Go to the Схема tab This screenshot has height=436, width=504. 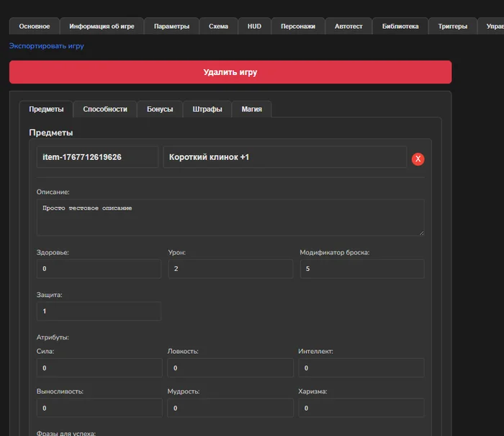pos(218,26)
